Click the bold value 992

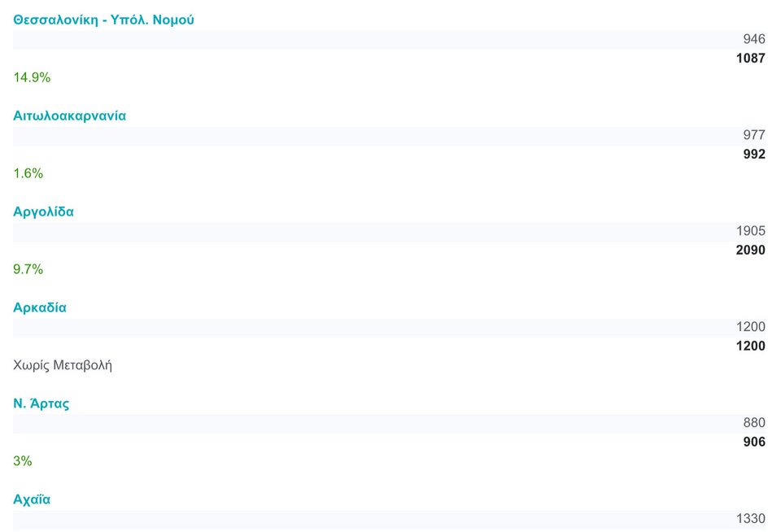point(753,155)
